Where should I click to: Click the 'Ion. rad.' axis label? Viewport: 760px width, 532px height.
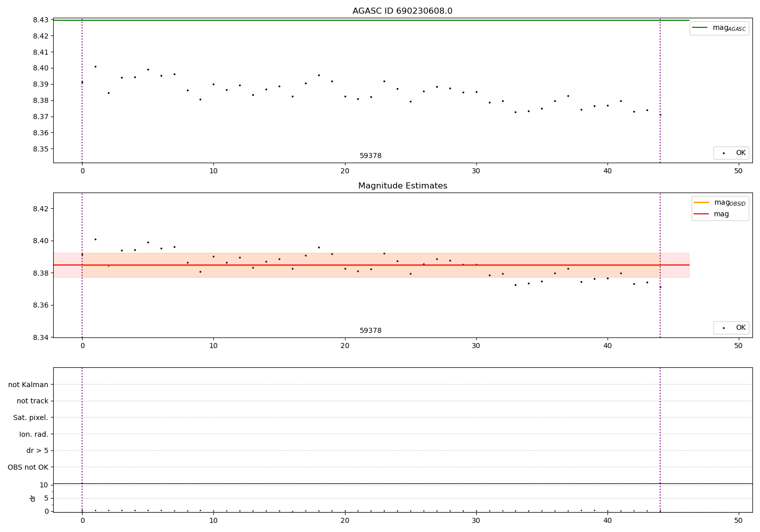(x=34, y=434)
